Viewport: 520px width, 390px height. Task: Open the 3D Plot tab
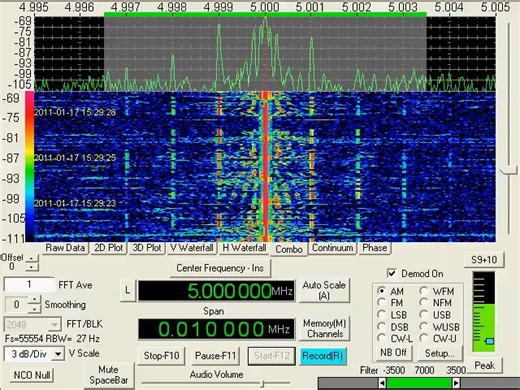[x=147, y=248]
